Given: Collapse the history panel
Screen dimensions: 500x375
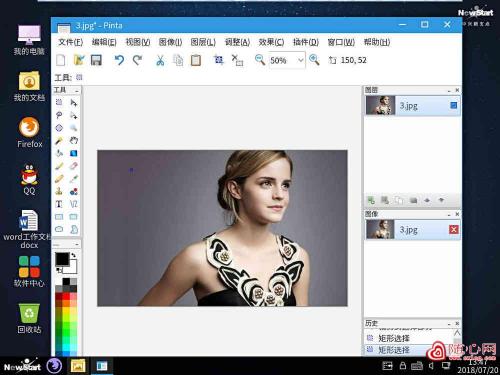Looking at the screenshot, I should click(x=449, y=324).
